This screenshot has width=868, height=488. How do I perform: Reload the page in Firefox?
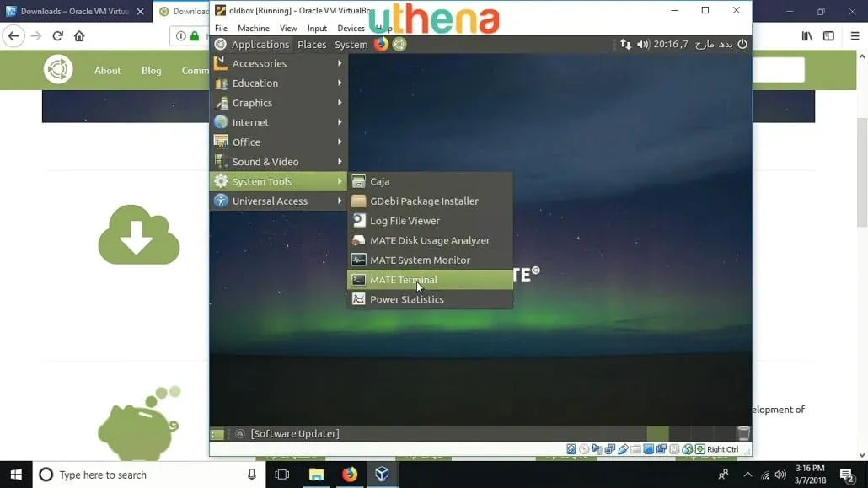[x=57, y=36]
